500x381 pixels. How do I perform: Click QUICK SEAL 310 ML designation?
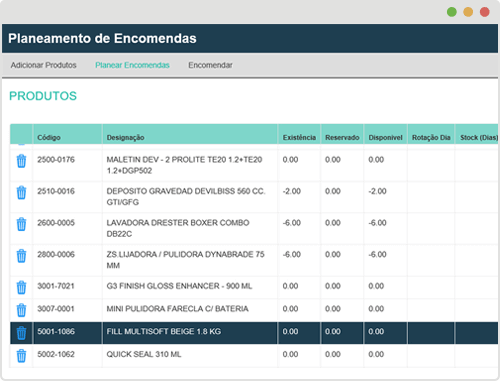pyautogui.click(x=144, y=354)
